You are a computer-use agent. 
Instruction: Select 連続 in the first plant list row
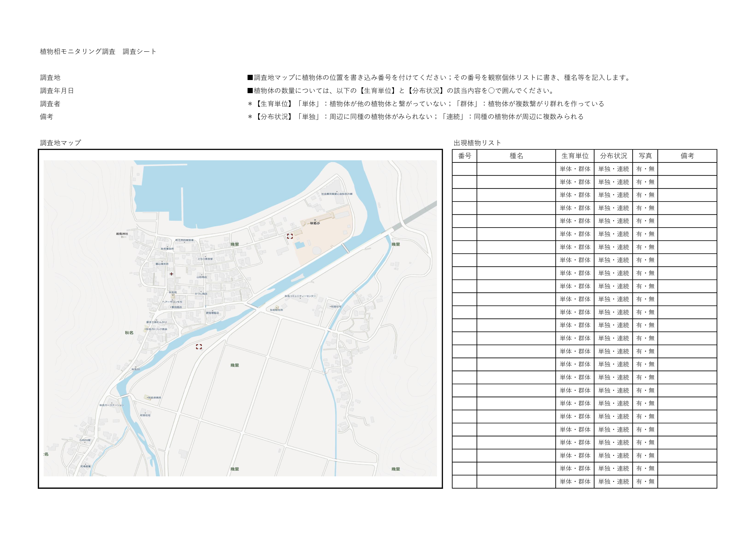(623, 169)
